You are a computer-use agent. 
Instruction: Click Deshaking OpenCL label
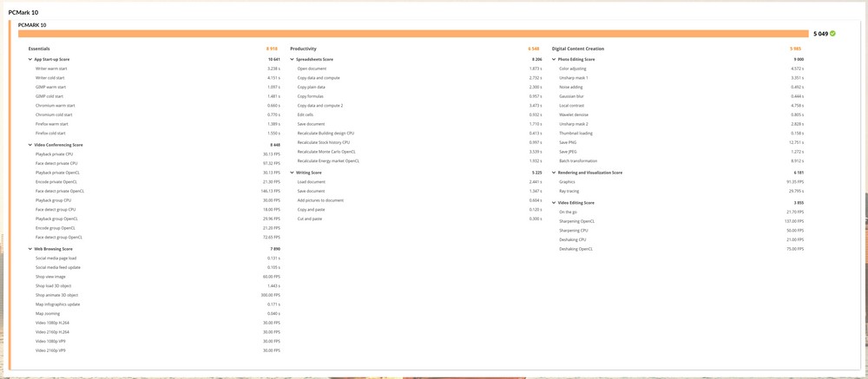pos(575,249)
